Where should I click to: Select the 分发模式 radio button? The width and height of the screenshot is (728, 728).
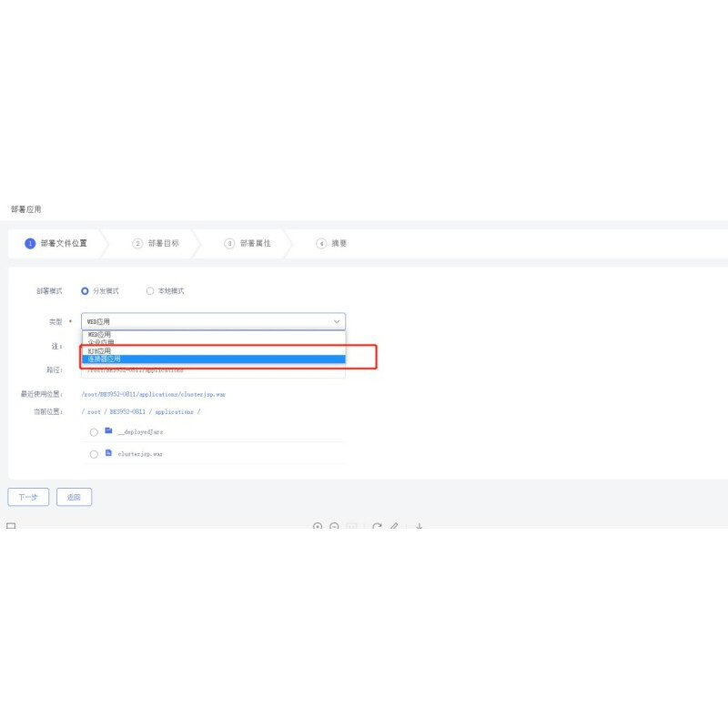click(x=85, y=291)
